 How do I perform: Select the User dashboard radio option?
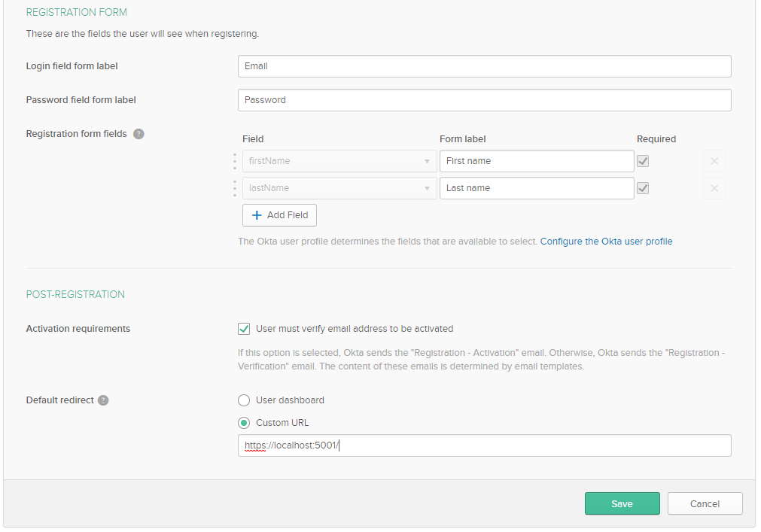click(x=244, y=400)
